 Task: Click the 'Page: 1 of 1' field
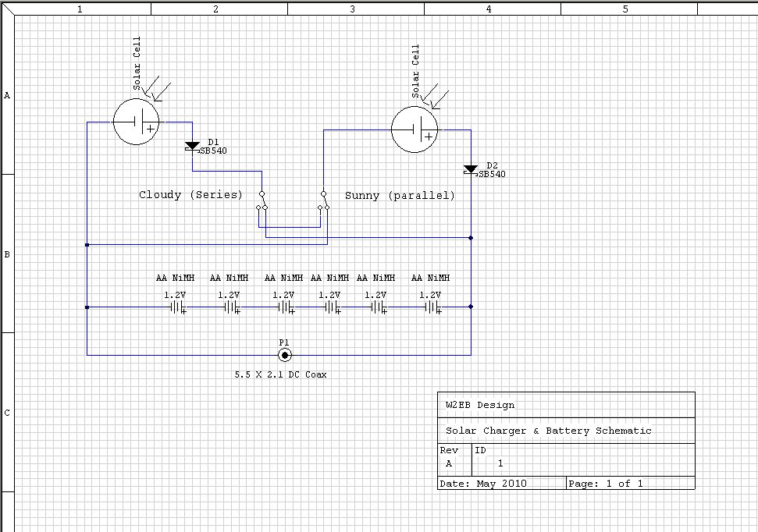point(606,483)
